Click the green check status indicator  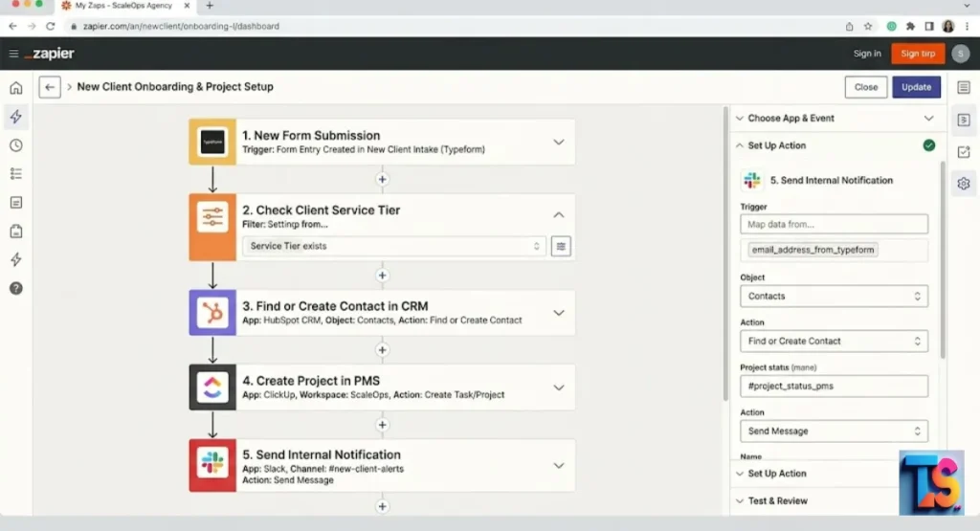coord(928,145)
